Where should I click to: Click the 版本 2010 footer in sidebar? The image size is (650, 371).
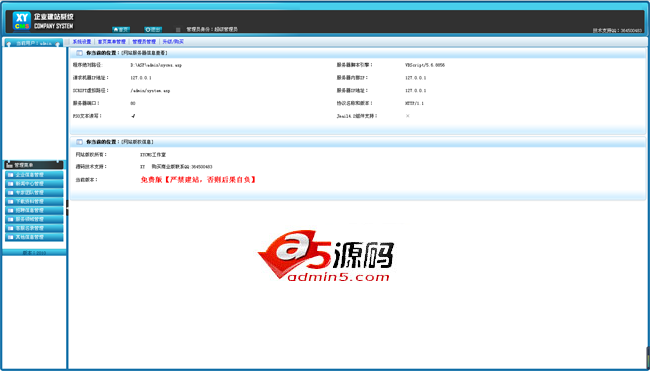point(34,252)
